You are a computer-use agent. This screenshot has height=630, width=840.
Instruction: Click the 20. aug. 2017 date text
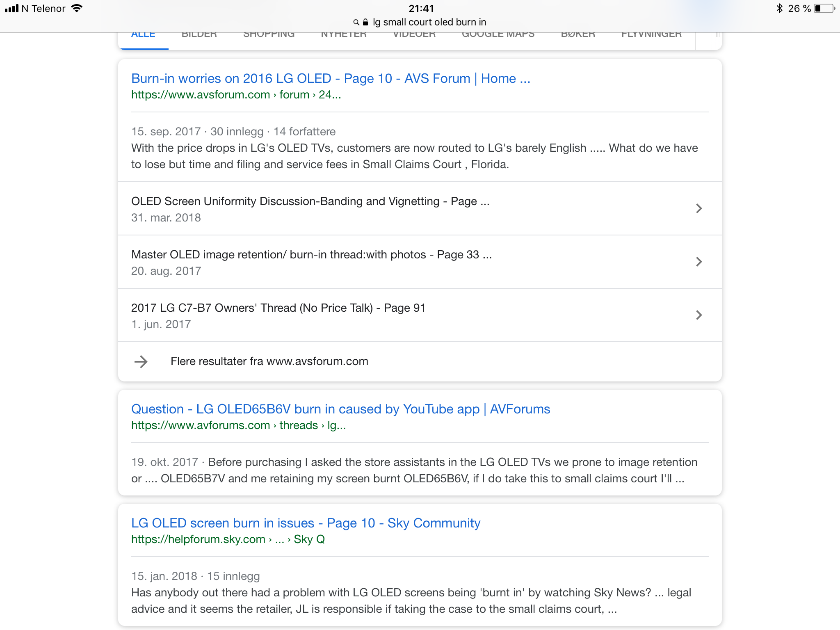(x=166, y=271)
